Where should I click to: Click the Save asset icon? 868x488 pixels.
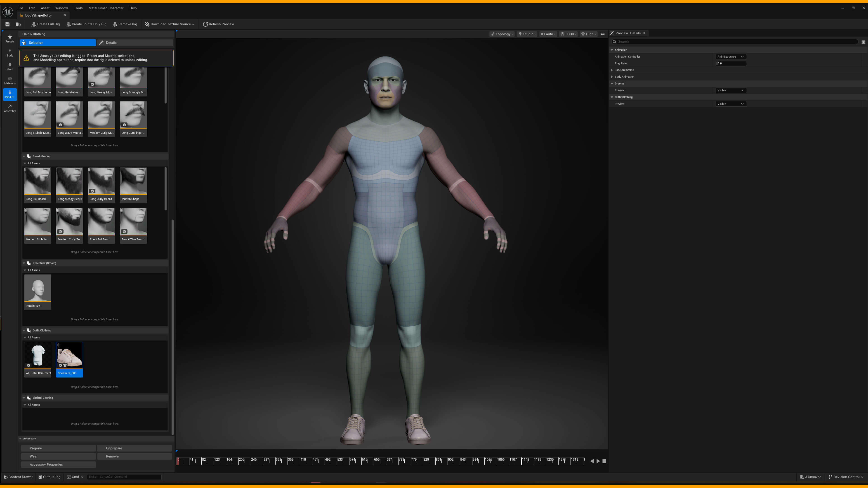pyautogui.click(x=7, y=24)
